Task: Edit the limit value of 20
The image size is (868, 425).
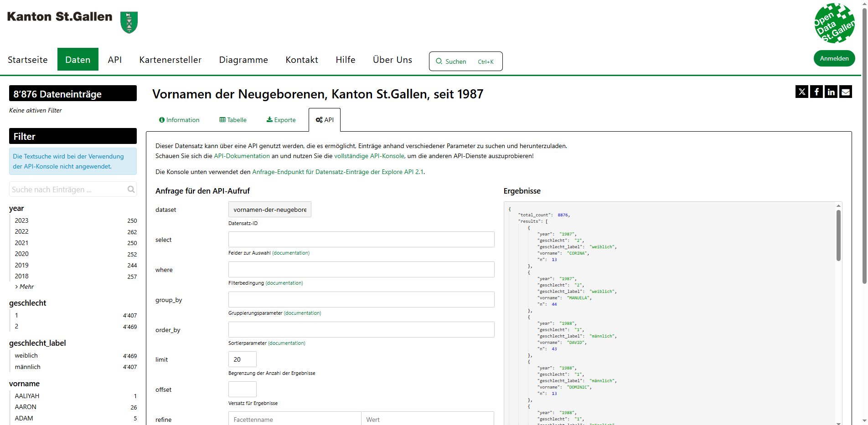Action: point(242,359)
